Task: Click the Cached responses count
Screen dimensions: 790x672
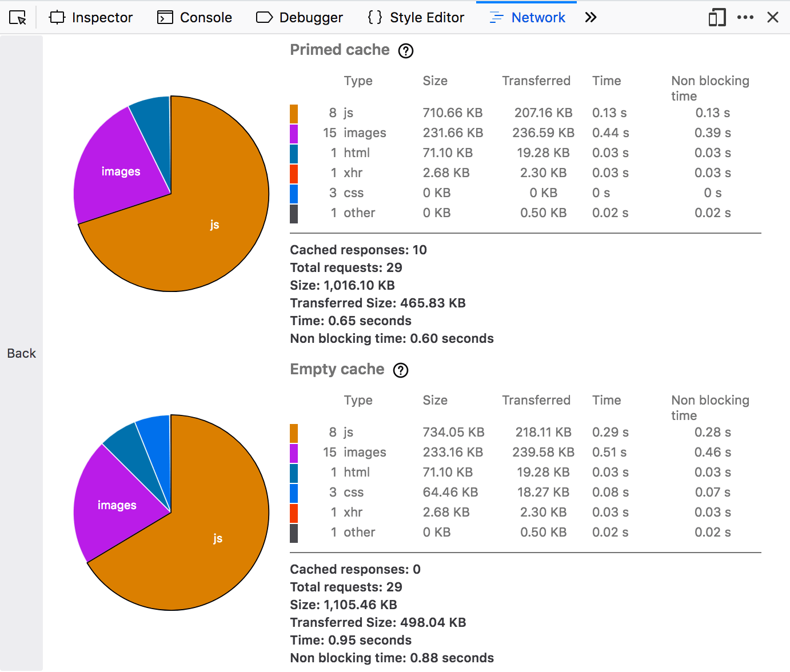Action: click(x=358, y=250)
